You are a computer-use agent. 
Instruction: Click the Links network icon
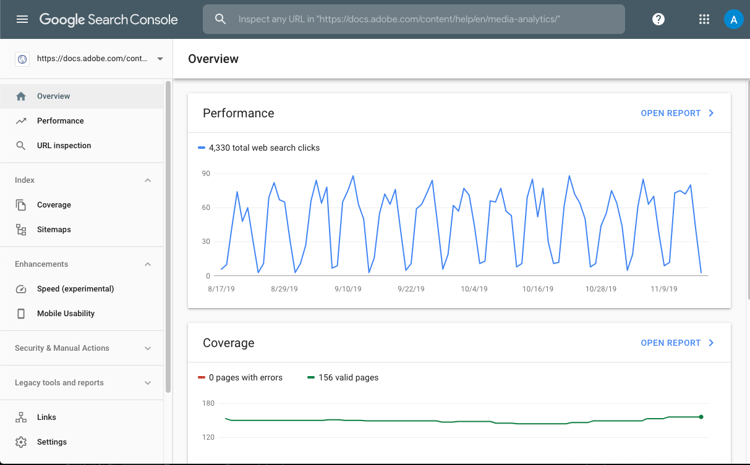21,417
